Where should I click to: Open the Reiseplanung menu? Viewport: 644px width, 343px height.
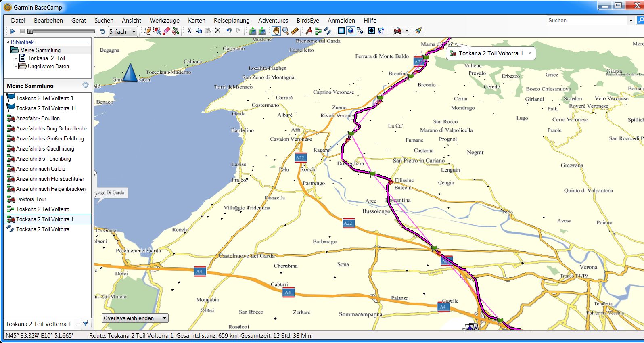(232, 20)
